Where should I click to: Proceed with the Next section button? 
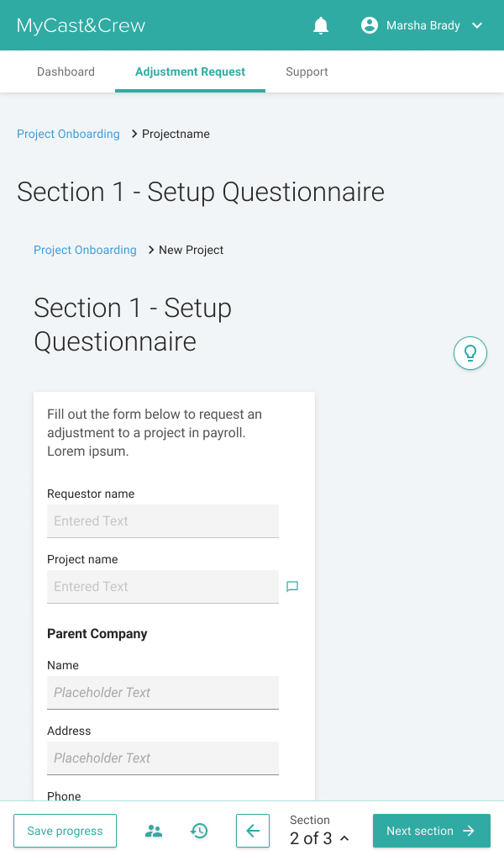click(432, 831)
